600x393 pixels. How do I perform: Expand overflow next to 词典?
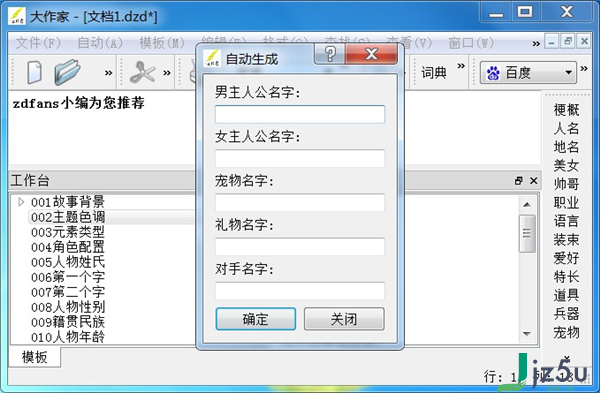(x=461, y=66)
